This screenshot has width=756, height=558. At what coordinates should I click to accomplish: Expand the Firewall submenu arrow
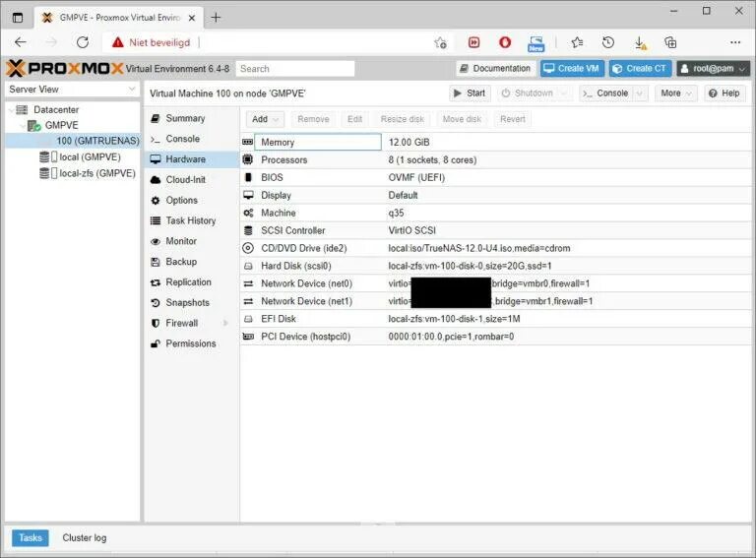point(225,323)
